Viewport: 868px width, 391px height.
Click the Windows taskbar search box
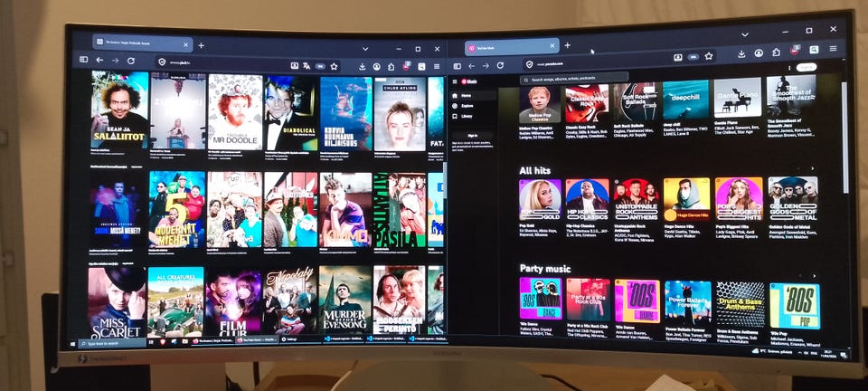coord(112,343)
